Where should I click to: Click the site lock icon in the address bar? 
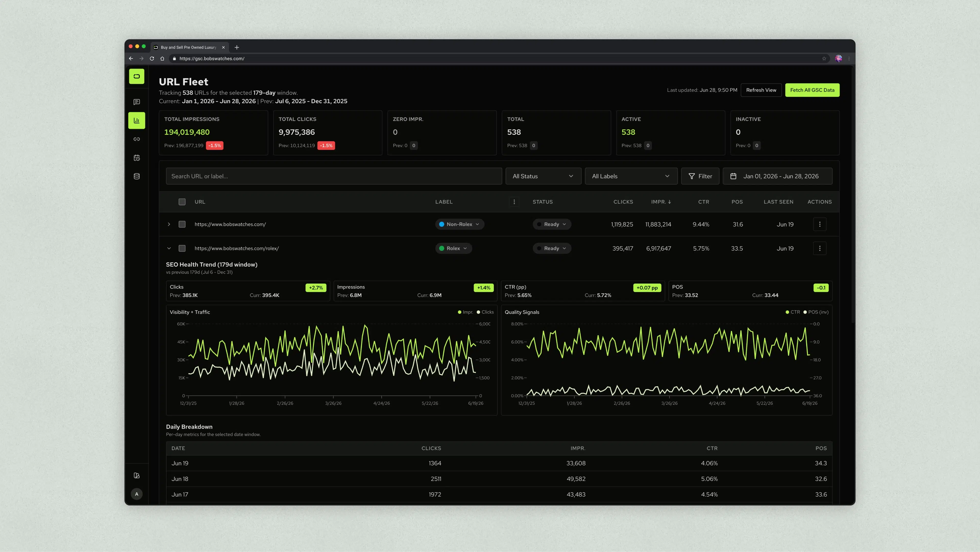point(174,59)
